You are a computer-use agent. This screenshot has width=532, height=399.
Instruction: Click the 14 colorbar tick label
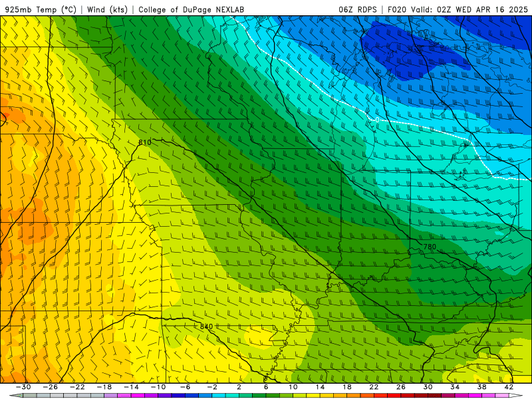320,387
